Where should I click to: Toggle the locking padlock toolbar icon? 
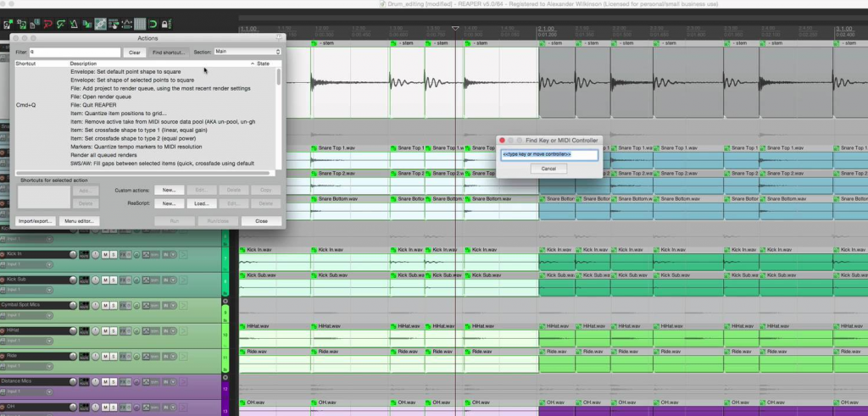pos(166,24)
